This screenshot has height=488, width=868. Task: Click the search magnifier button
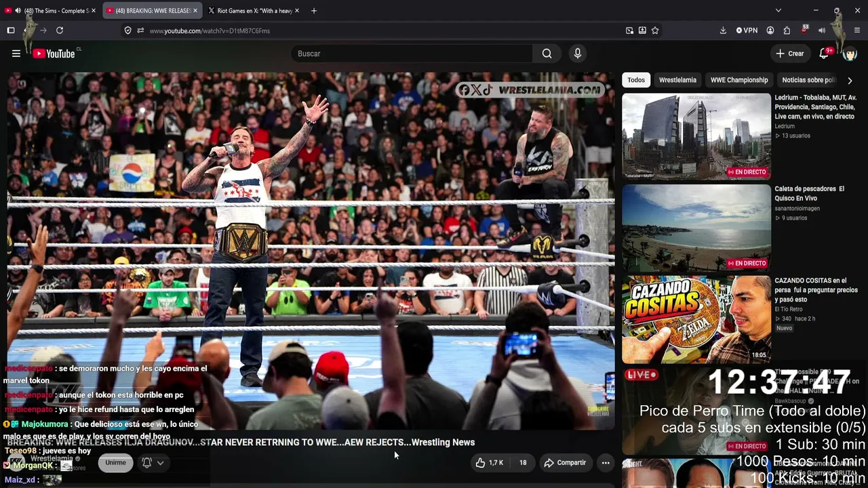547,54
